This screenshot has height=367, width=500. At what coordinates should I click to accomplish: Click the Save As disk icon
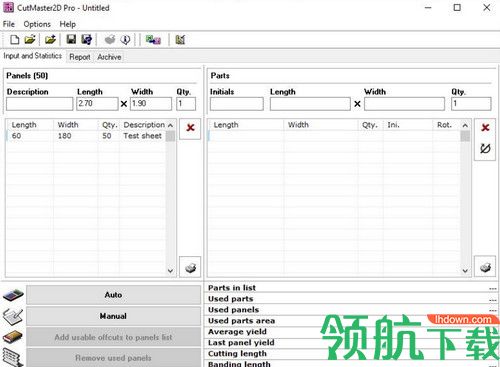tap(87, 40)
